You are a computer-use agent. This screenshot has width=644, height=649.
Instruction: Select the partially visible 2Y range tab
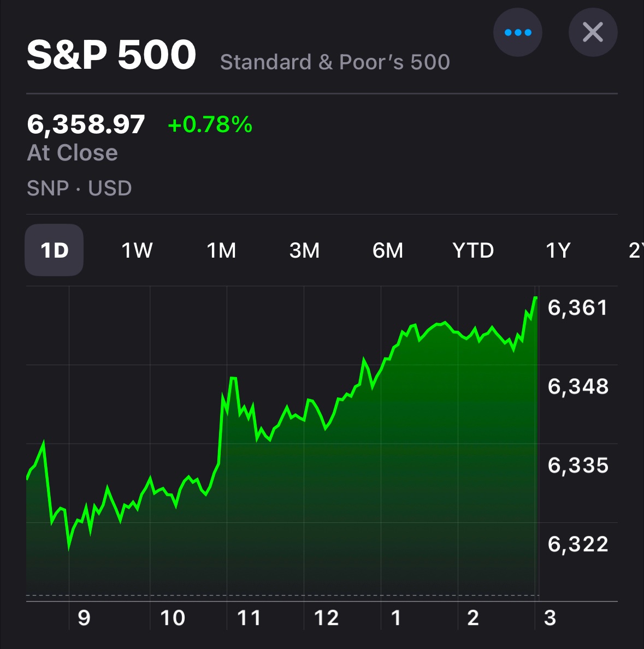click(635, 251)
